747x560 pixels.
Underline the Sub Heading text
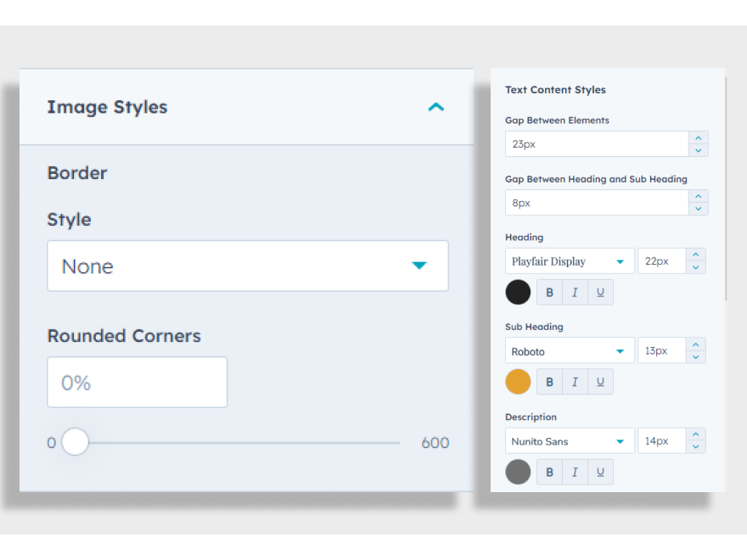[x=600, y=381]
